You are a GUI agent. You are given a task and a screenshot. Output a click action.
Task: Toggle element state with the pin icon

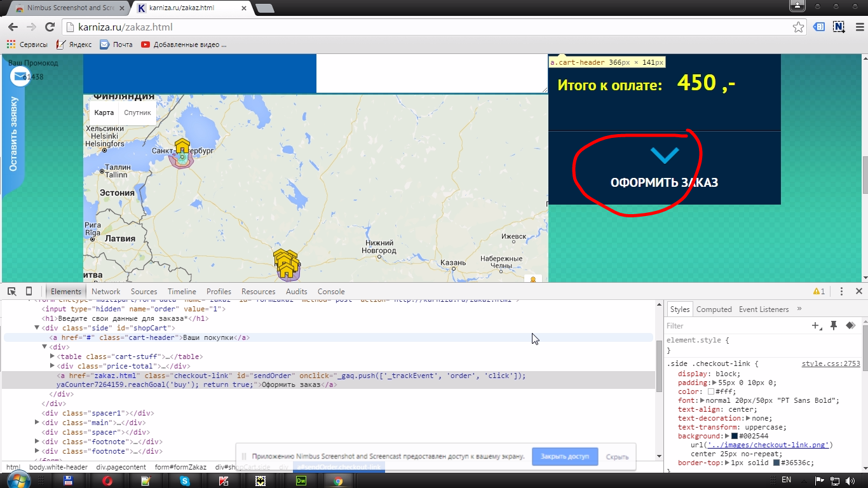pos(834,325)
